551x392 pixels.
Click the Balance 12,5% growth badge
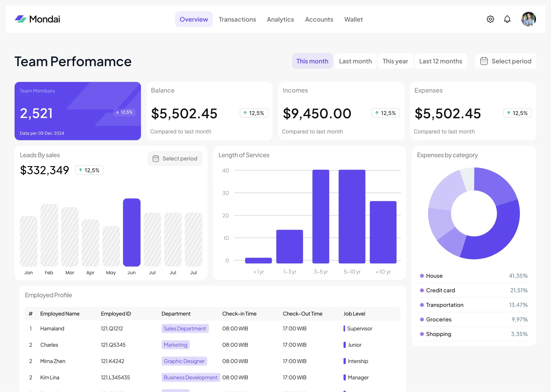pyautogui.click(x=254, y=113)
